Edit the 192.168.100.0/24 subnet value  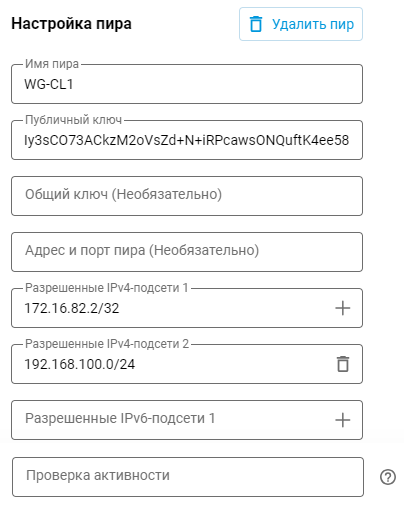point(80,364)
